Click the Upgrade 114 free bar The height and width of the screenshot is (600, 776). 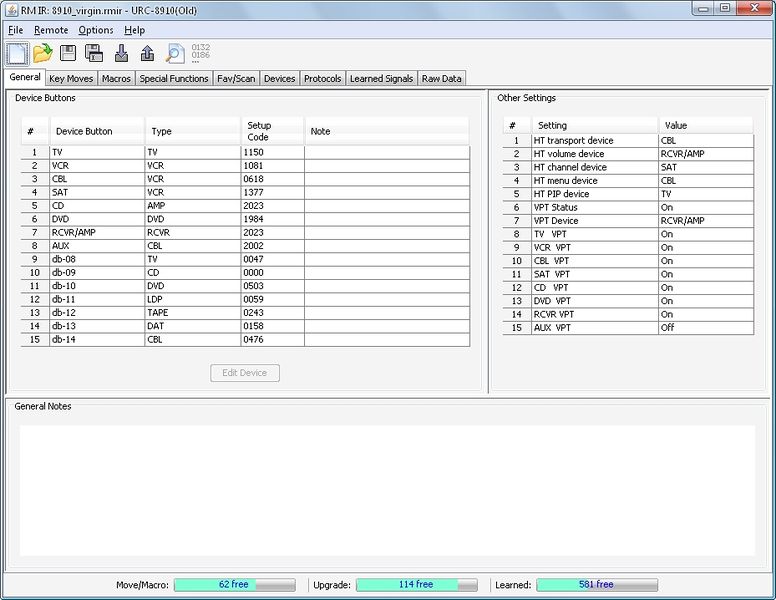coord(417,585)
